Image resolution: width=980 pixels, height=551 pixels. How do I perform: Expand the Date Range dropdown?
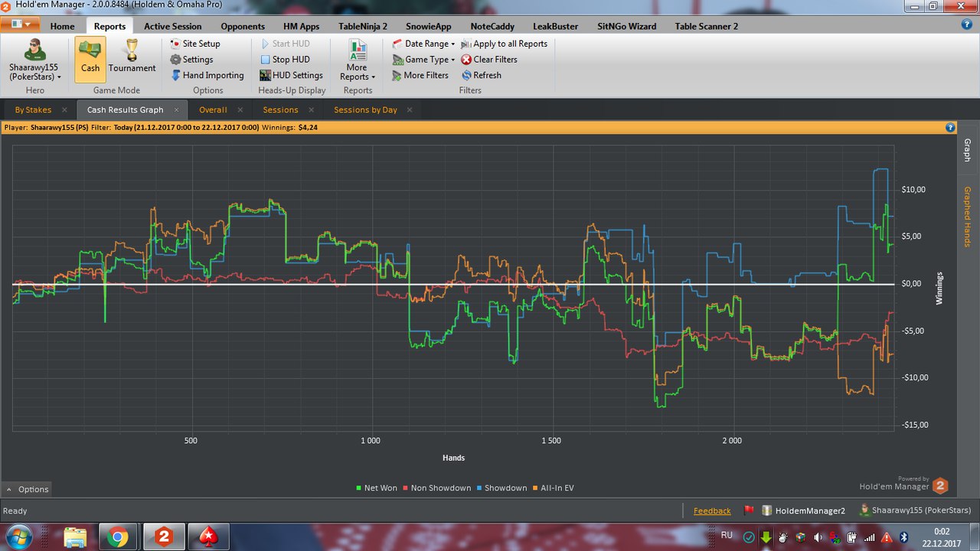click(423, 44)
